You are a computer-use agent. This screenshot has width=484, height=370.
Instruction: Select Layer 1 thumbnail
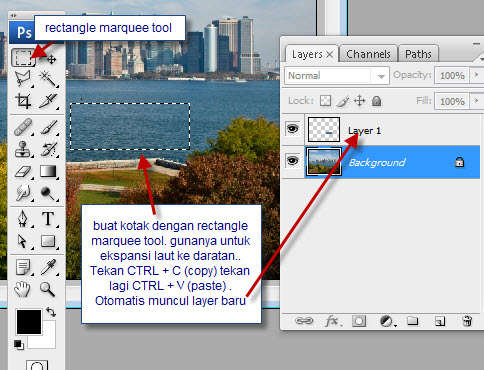[324, 129]
